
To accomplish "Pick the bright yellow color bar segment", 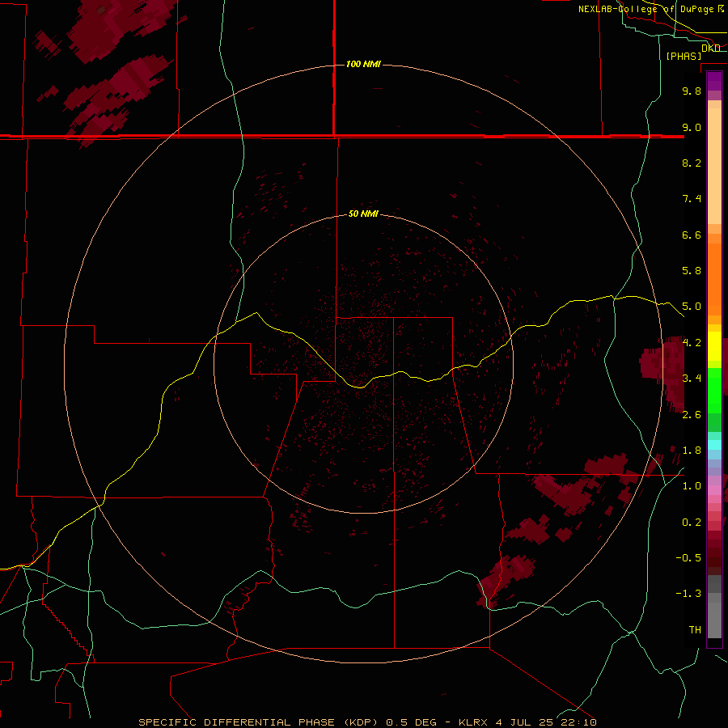I will [x=714, y=346].
